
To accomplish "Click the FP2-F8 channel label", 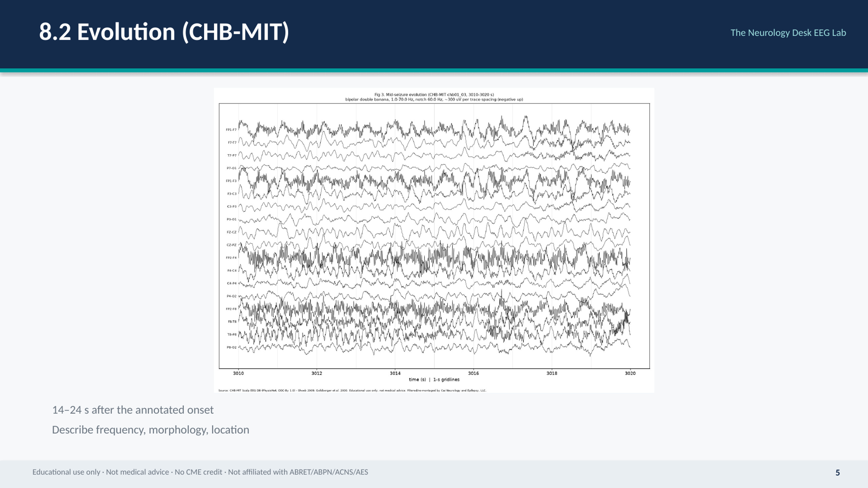I will pyautogui.click(x=231, y=309).
